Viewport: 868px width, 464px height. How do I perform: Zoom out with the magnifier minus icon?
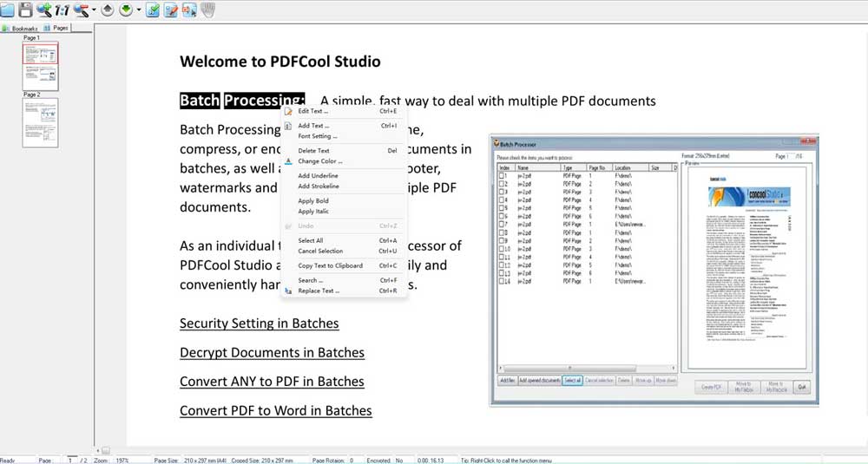pos(81,10)
